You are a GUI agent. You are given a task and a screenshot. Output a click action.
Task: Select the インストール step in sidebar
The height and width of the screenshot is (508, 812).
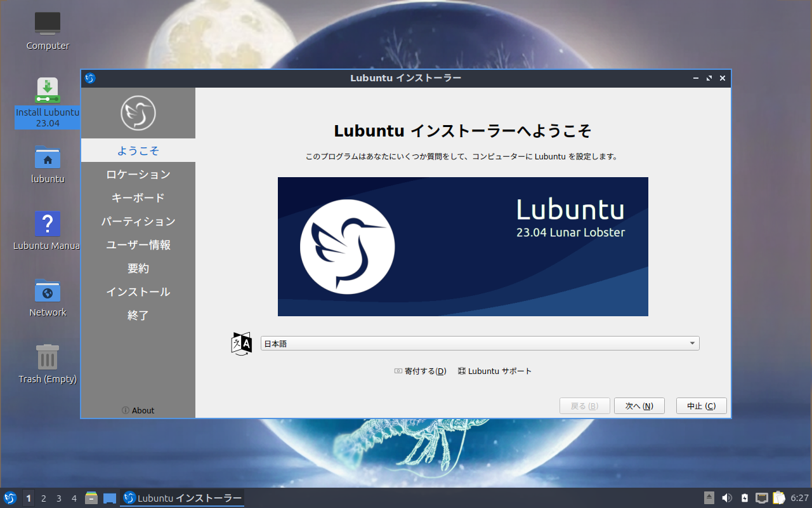(x=138, y=291)
